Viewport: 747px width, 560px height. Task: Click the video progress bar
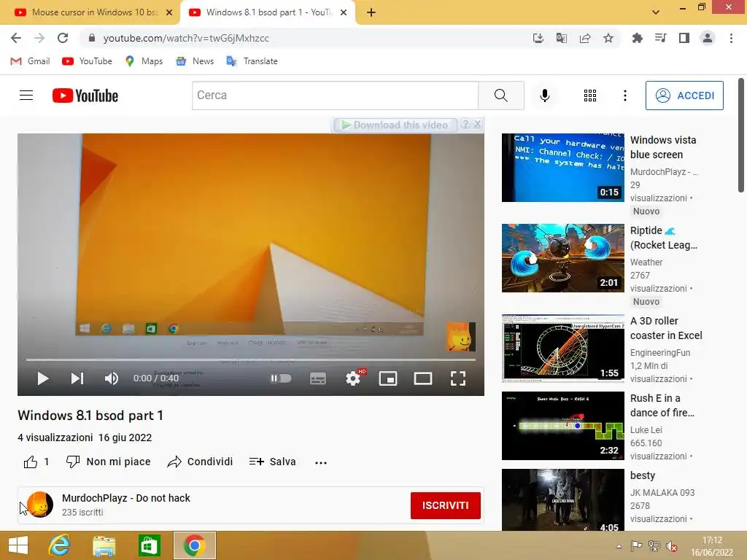pyautogui.click(x=251, y=359)
